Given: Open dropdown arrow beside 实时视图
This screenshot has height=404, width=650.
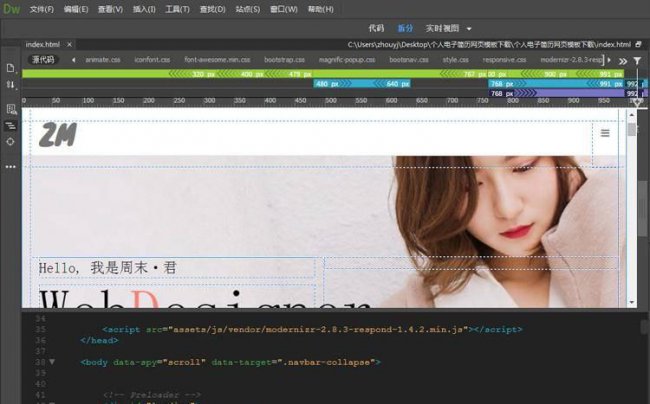Looking at the screenshot, I should (x=469, y=29).
